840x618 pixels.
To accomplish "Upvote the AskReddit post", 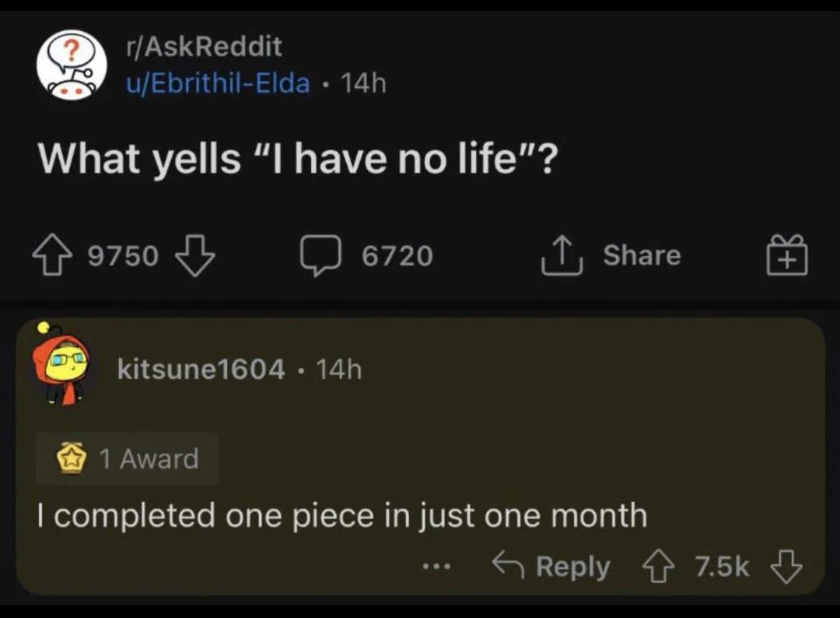I will [x=52, y=255].
